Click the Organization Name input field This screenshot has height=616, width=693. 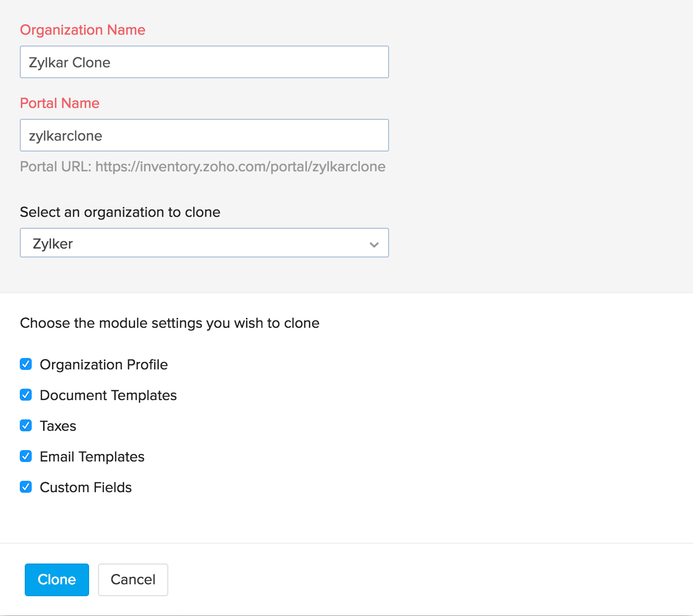(x=204, y=62)
